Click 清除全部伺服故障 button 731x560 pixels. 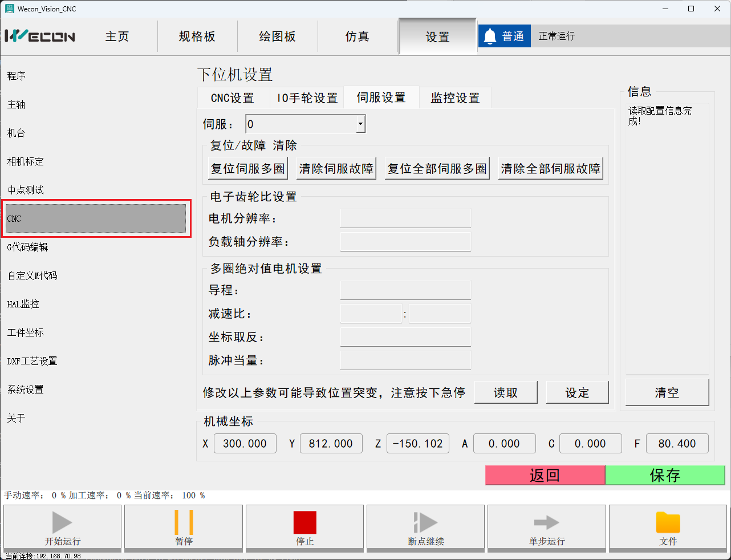pos(550,169)
